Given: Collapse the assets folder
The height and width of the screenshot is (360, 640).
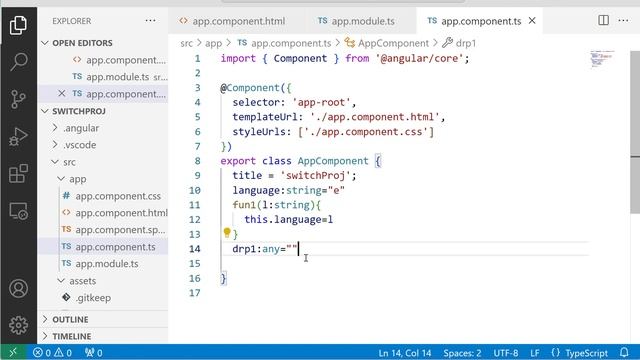Looking at the screenshot, I should point(82,281).
